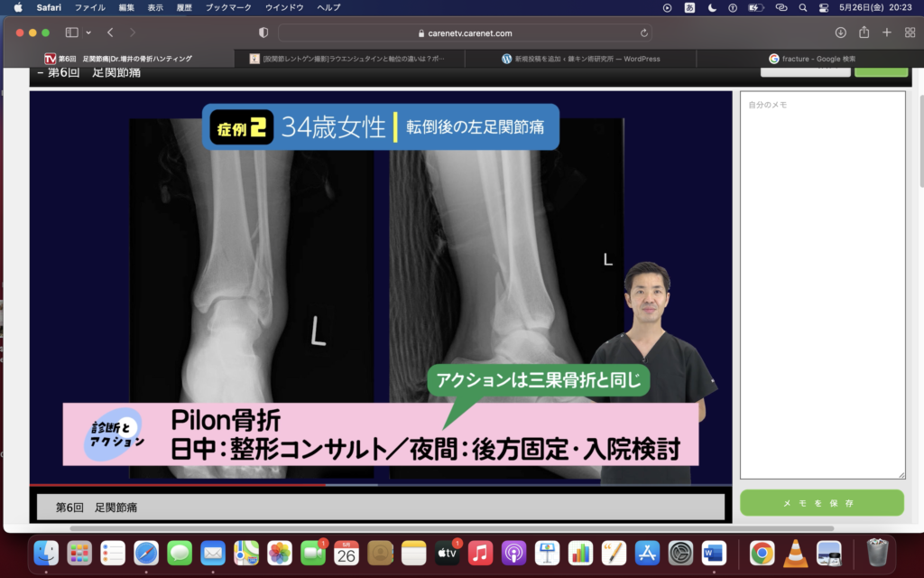
Task: Reload the page from the address bar
Action: (643, 33)
